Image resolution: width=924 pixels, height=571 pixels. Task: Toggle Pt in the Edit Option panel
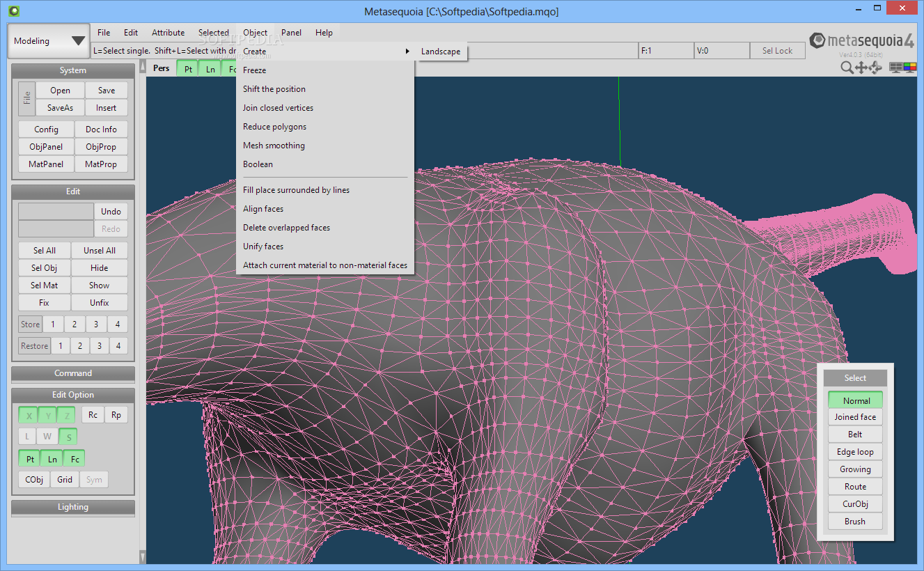pyautogui.click(x=30, y=459)
